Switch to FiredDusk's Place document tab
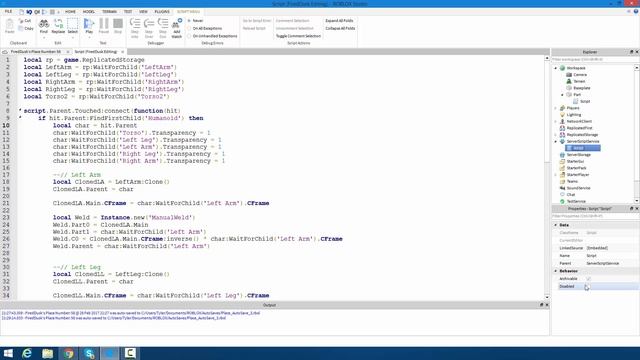The width and height of the screenshot is (640, 360). point(36,52)
